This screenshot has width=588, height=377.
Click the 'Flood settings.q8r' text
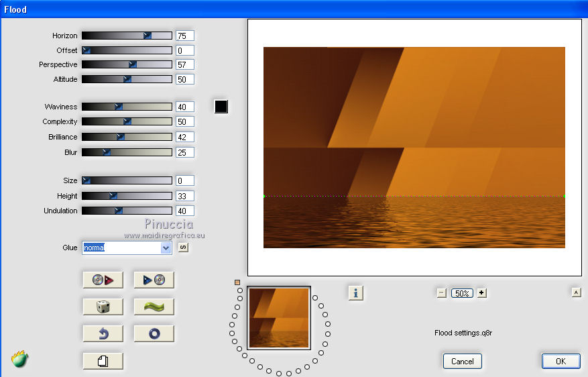coord(463,333)
